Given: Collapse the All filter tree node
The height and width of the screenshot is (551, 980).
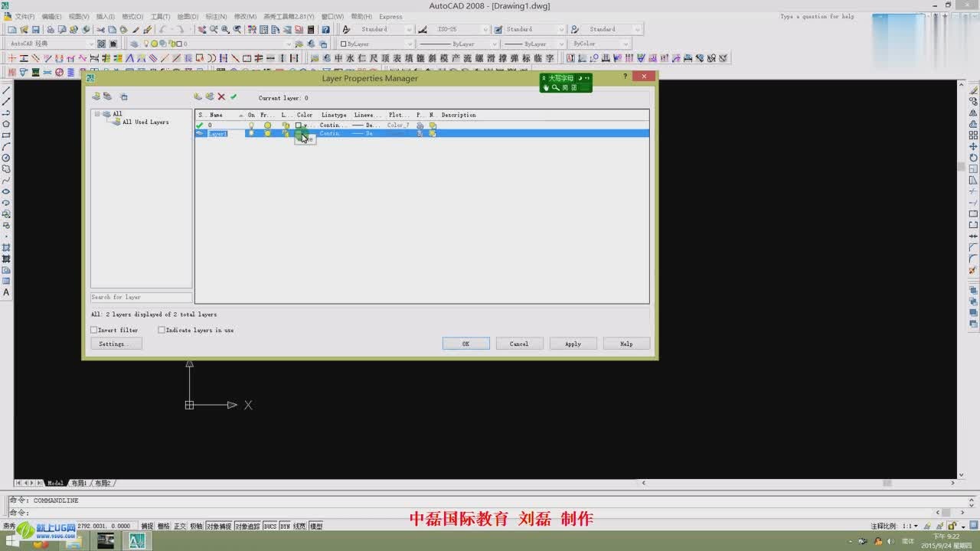Looking at the screenshot, I should tap(97, 114).
